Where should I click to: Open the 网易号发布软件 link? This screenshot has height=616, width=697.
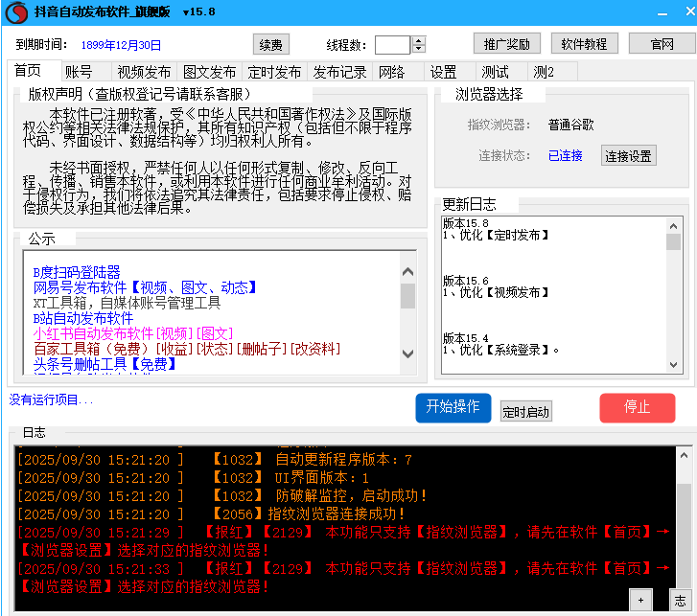(x=145, y=287)
